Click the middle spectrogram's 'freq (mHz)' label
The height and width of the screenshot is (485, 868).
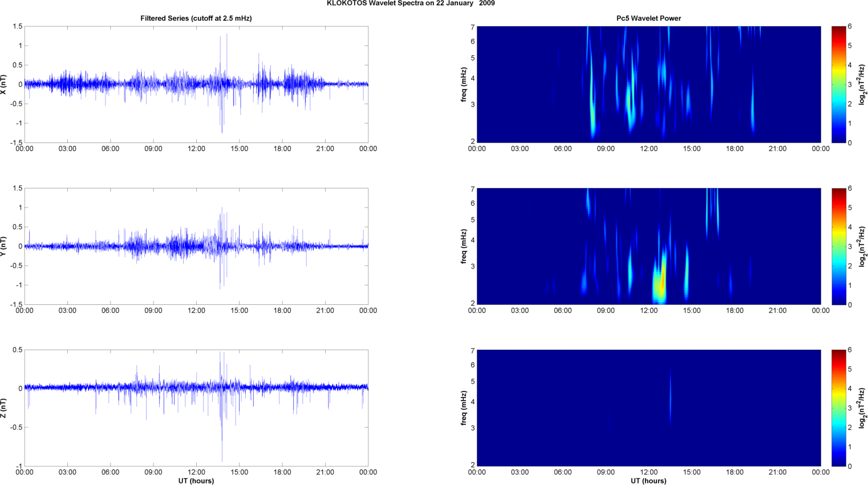pos(464,246)
